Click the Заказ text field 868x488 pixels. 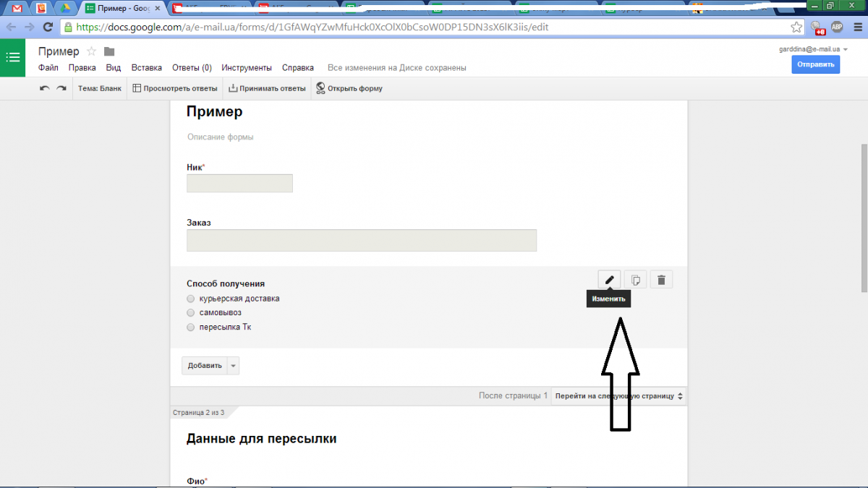[x=362, y=241]
